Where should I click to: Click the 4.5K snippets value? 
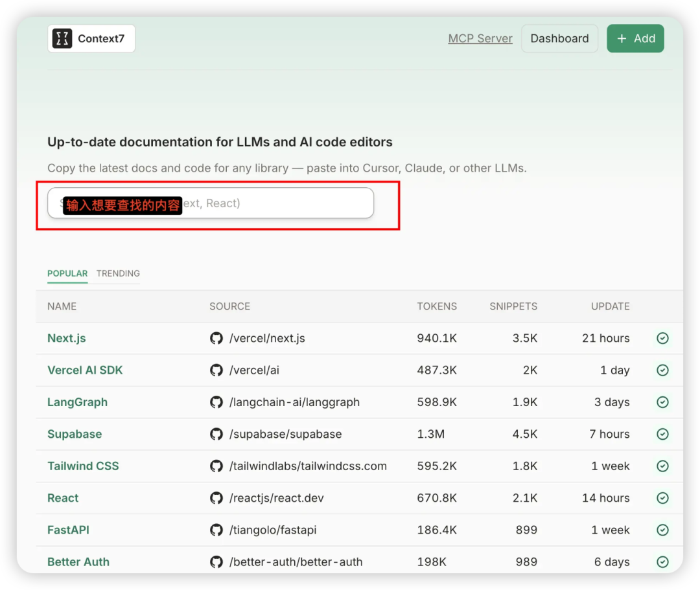click(x=525, y=434)
